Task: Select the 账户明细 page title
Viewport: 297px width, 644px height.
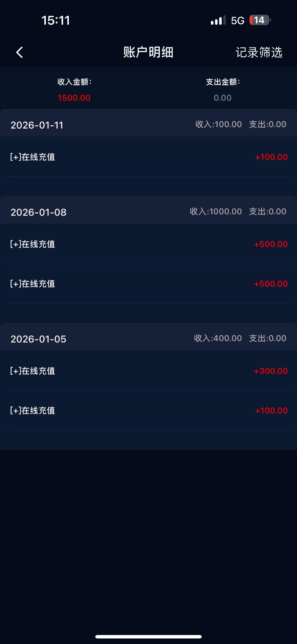Action: coord(148,52)
